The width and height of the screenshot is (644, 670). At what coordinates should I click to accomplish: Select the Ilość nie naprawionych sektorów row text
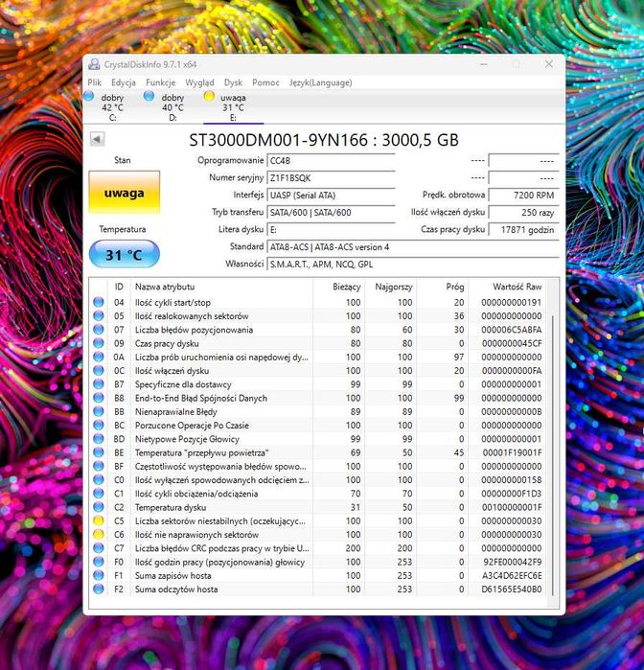[x=196, y=535]
